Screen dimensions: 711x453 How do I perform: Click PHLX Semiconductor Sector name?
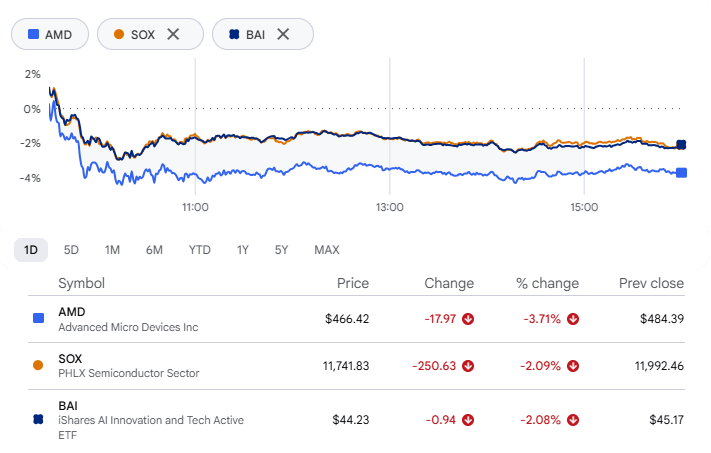click(129, 373)
